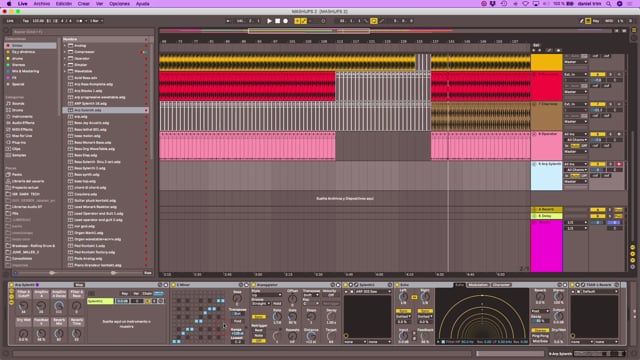Click the Key button in the control bar

pos(596,21)
